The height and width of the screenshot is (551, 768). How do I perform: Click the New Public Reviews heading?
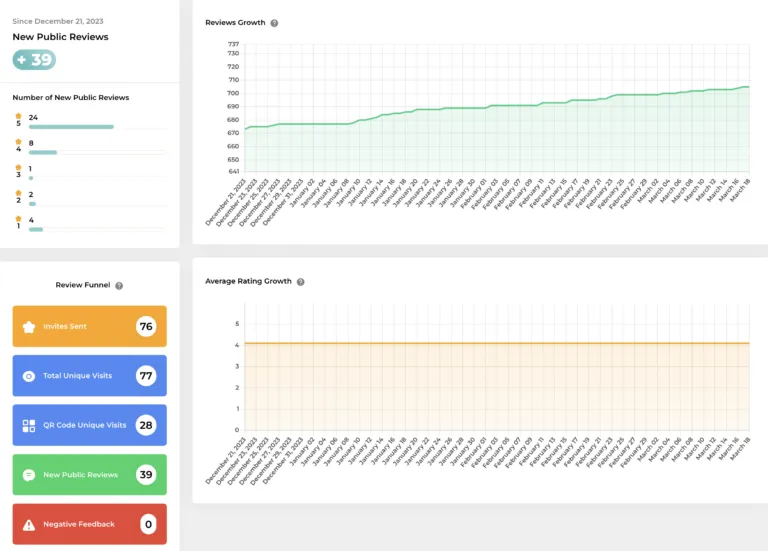60,37
